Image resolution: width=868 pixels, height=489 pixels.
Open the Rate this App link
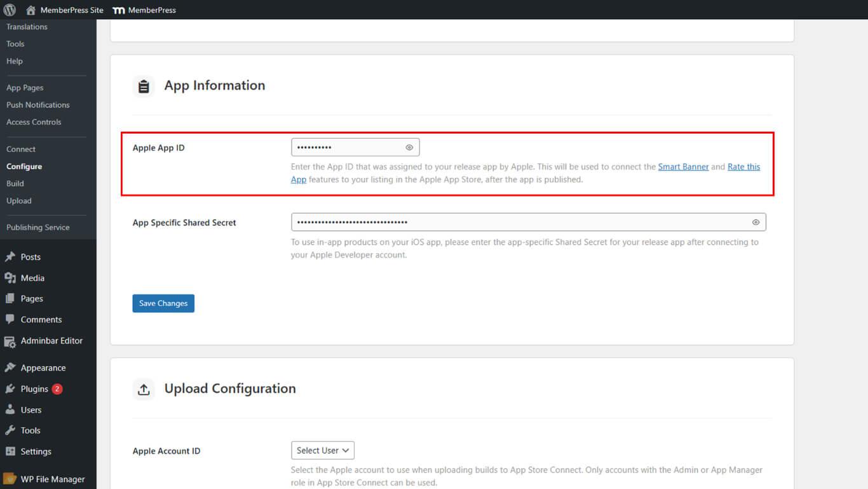[743, 167]
